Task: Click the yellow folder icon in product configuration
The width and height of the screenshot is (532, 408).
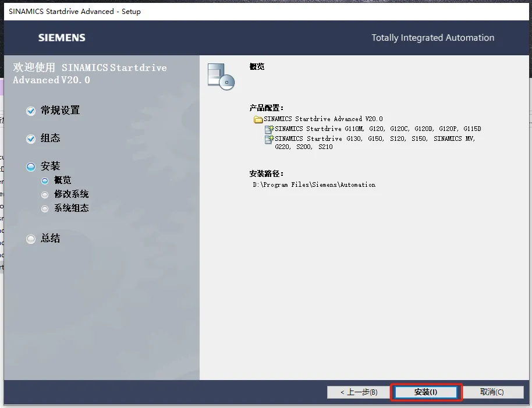Action: click(258, 119)
